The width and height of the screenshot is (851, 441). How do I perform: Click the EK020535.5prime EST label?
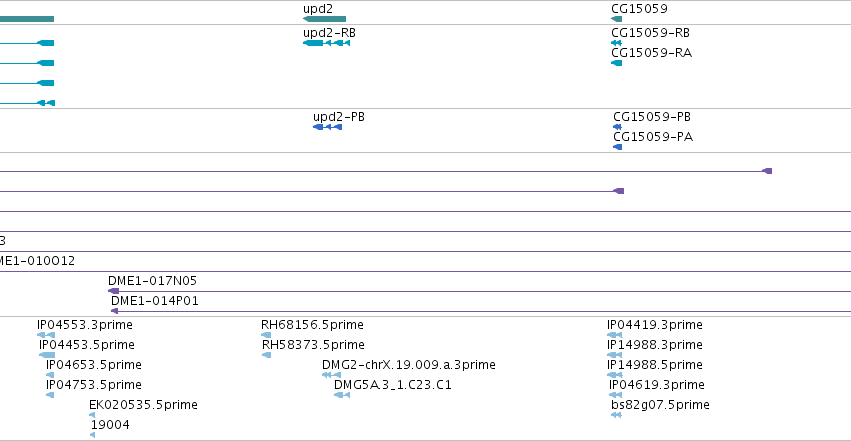tap(143, 405)
